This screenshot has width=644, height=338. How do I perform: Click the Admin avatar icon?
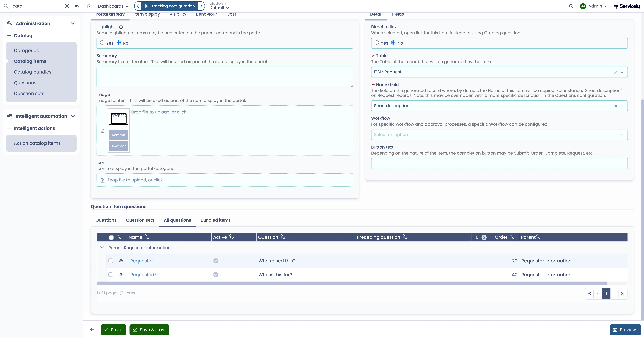click(583, 6)
